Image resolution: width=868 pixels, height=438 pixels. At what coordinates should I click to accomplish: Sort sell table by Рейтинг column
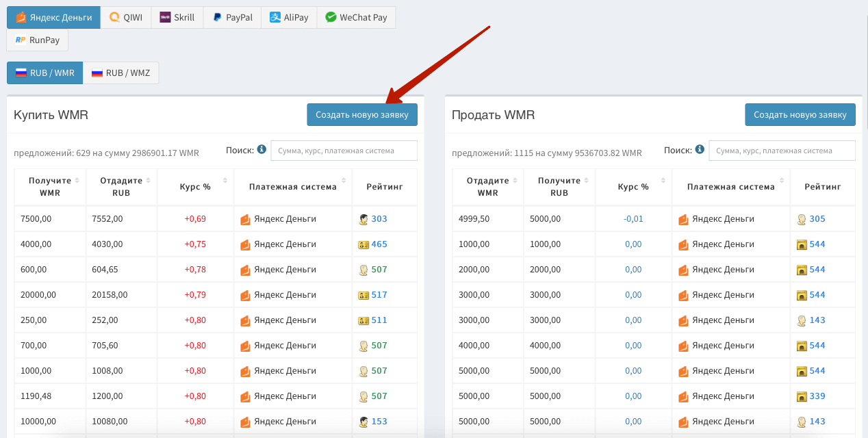[x=823, y=187]
